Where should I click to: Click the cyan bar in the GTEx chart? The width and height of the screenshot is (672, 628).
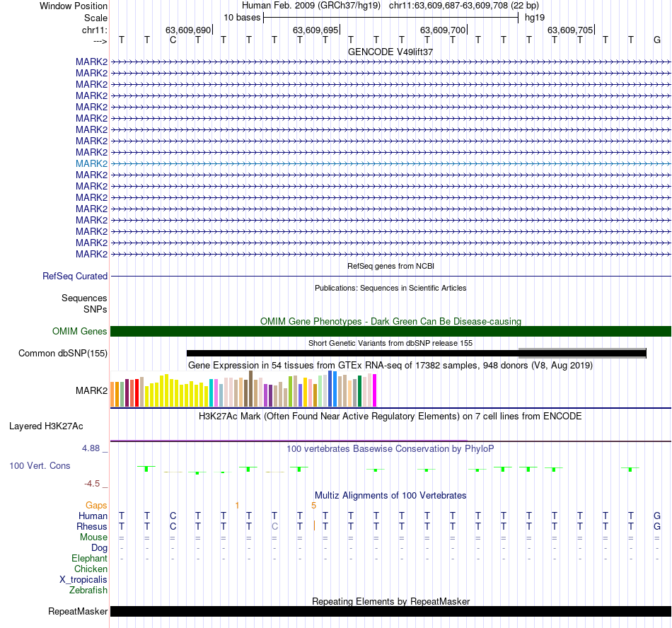click(212, 392)
